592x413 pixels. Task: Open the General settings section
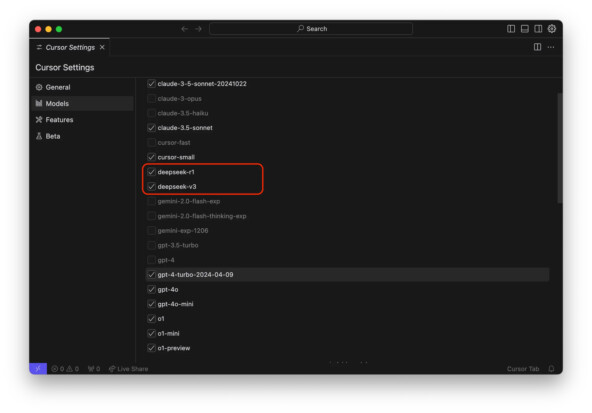[x=82, y=87]
